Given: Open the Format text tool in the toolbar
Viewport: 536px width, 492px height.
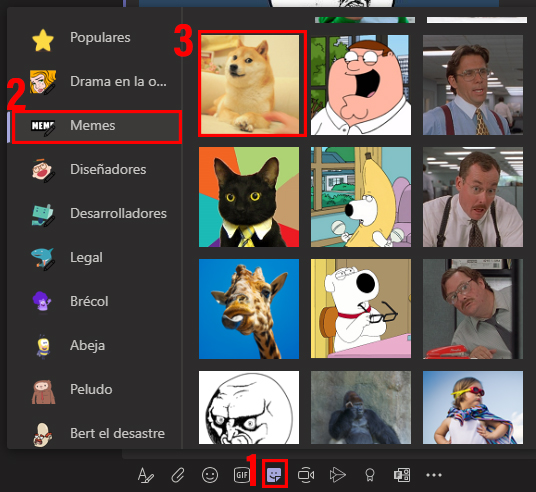Looking at the screenshot, I should 146,475.
